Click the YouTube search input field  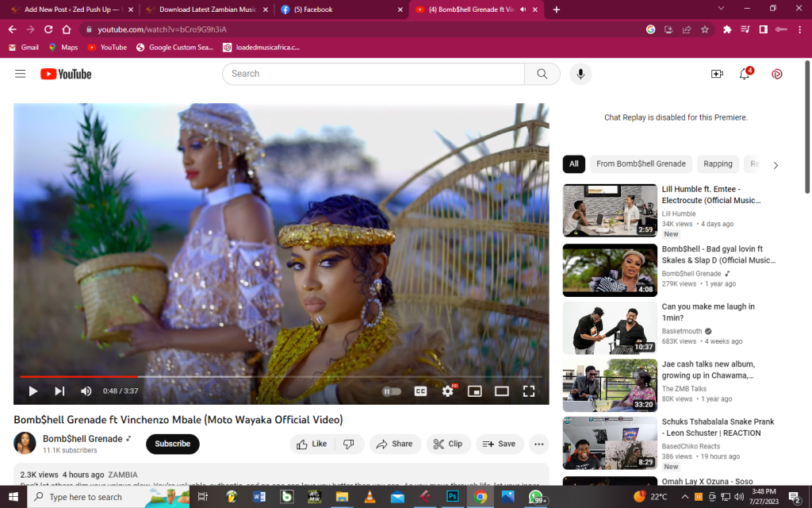373,74
